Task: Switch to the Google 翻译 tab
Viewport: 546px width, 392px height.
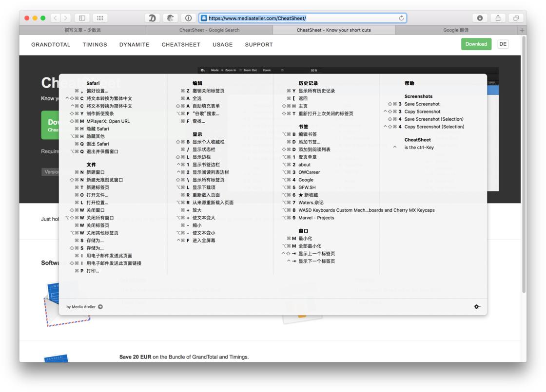Action: [x=456, y=30]
